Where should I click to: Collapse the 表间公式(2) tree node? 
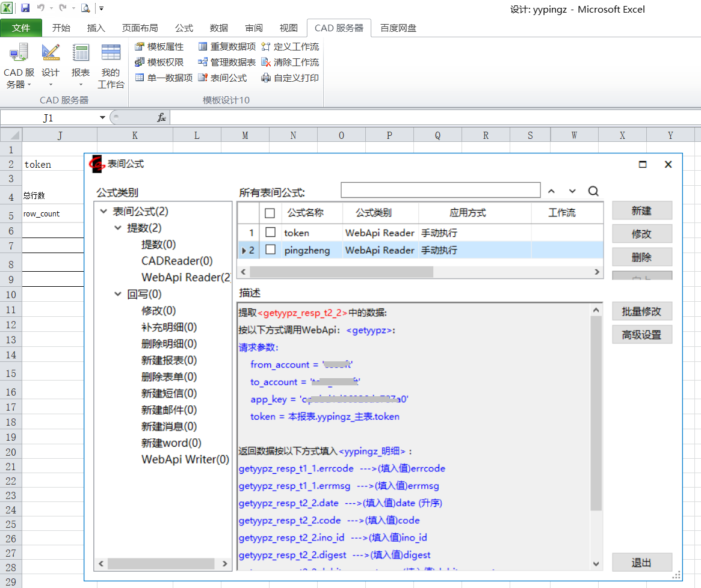click(x=103, y=212)
